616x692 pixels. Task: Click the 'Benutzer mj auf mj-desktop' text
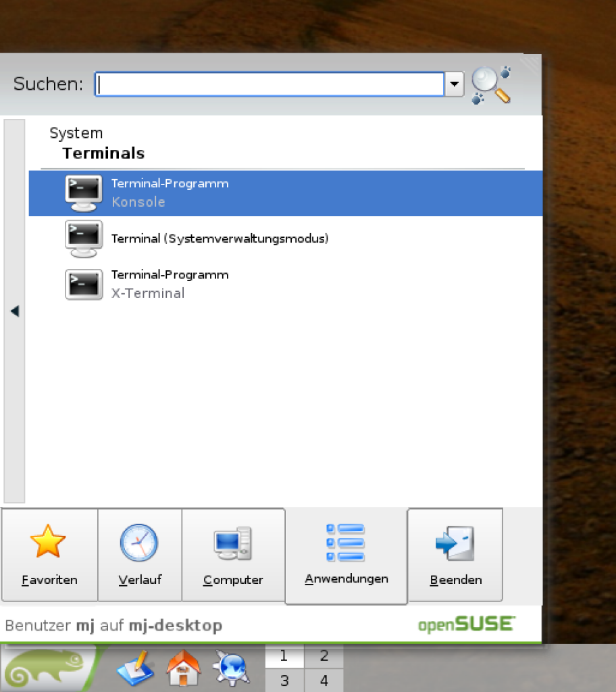click(114, 625)
